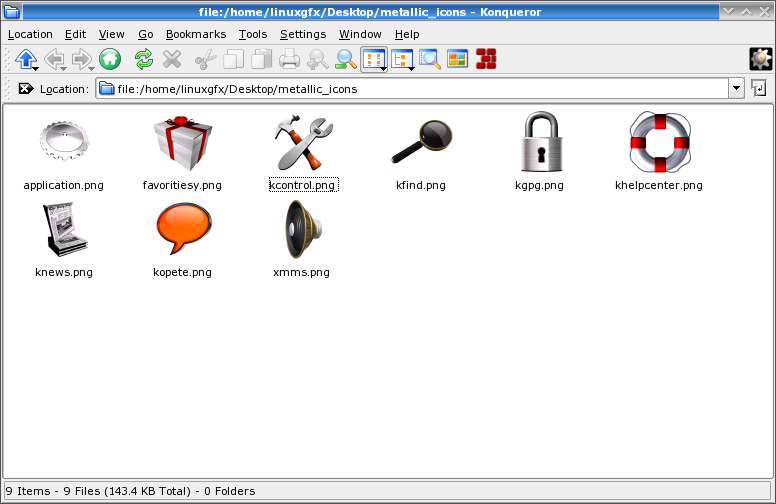Click the status bar items summary text
The height and width of the screenshot is (504, 776).
tap(131, 491)
